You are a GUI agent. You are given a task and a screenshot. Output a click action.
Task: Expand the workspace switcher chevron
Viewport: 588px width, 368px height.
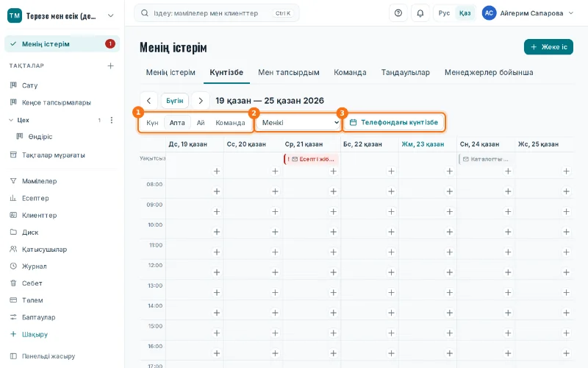(x=111, y=15)
